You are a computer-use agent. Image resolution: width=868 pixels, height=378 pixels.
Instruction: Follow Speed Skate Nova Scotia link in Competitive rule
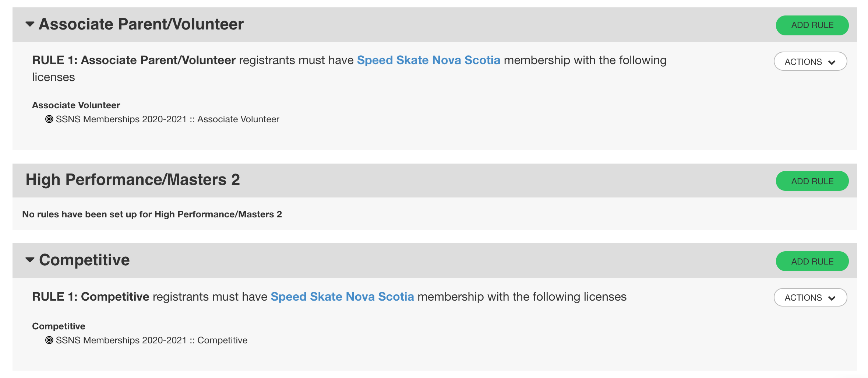pos(342,297)
